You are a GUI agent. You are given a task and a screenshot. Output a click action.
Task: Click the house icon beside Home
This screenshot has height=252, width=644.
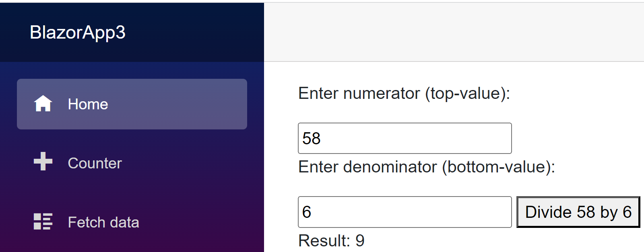pyautogui.click(x=43, y=104)
